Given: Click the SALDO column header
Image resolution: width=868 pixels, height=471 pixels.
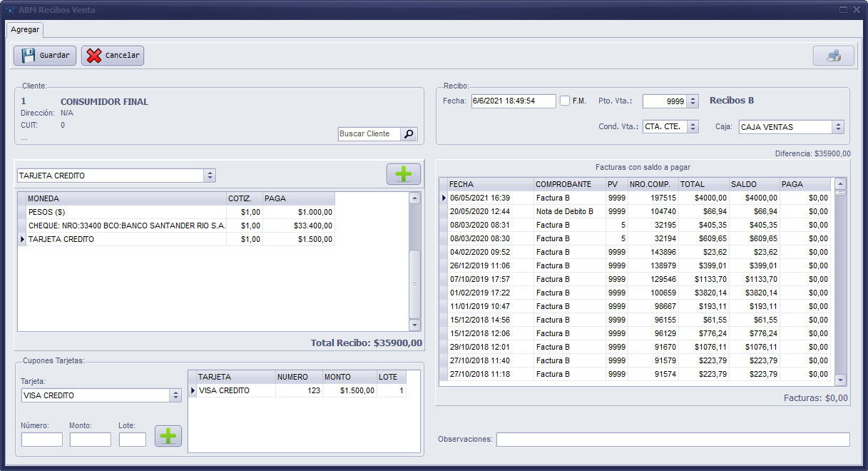Looking at the screenshot, I should pyautogui.click(x=754, y=184).
